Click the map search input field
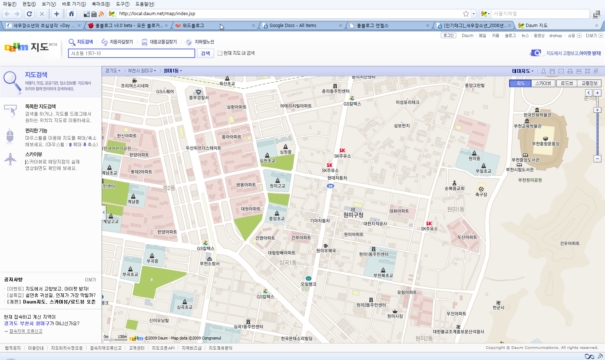 point(132,53)
